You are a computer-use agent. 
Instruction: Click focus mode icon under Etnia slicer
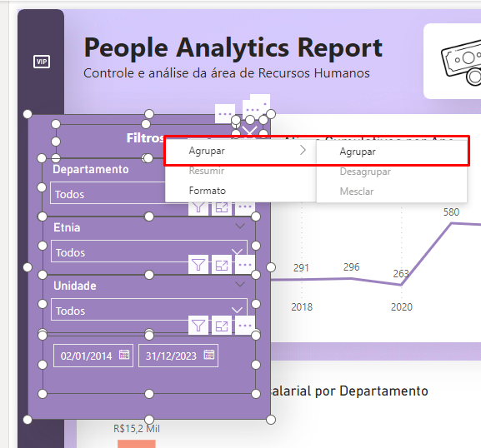(222, 265)
